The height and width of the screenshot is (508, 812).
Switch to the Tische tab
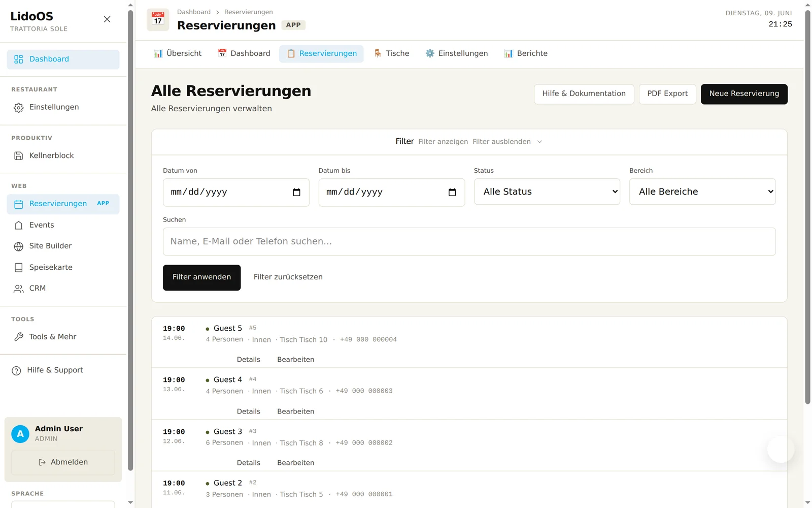point(391,53)
